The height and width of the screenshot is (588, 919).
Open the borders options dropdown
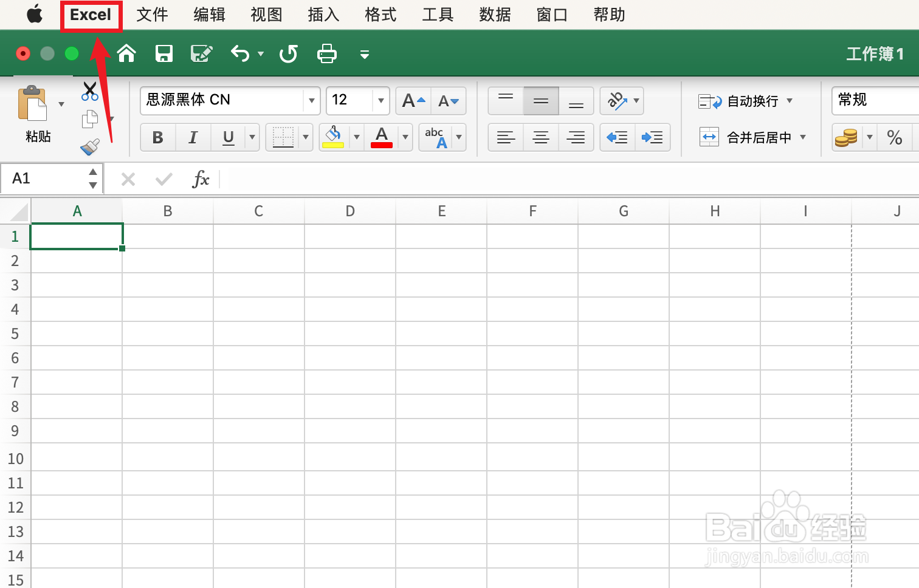click(x=306, y=137)
